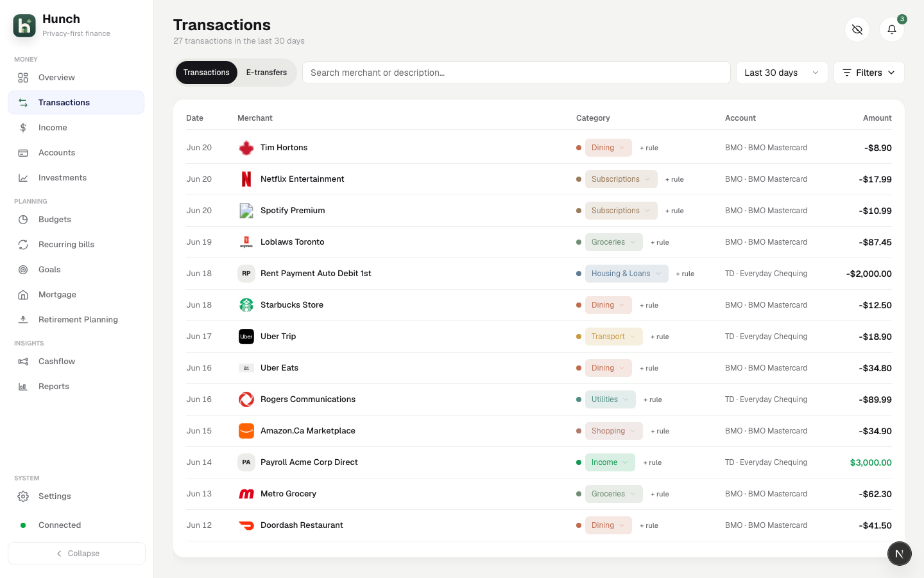This screenshot has width=924, height=578.
Task: Click the Recurring bills refresh icon
Action: pyautogui.click(x=23, y=245)
